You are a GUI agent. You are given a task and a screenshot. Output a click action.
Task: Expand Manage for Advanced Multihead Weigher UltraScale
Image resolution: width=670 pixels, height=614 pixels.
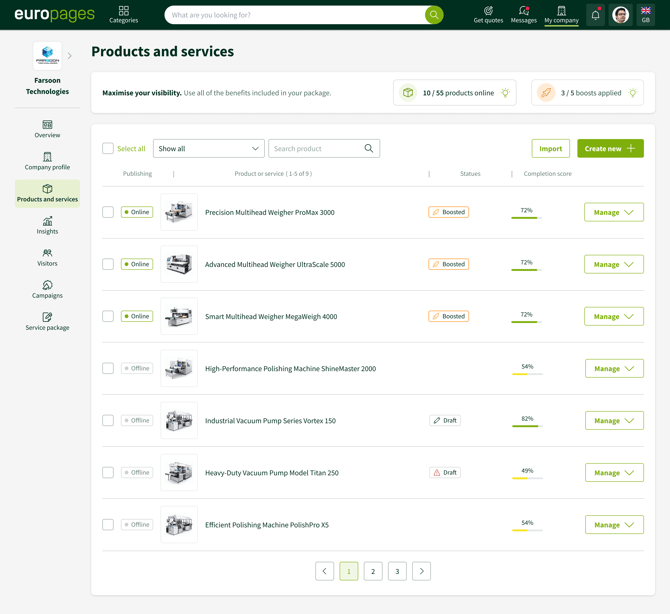(x=613, y=264)
